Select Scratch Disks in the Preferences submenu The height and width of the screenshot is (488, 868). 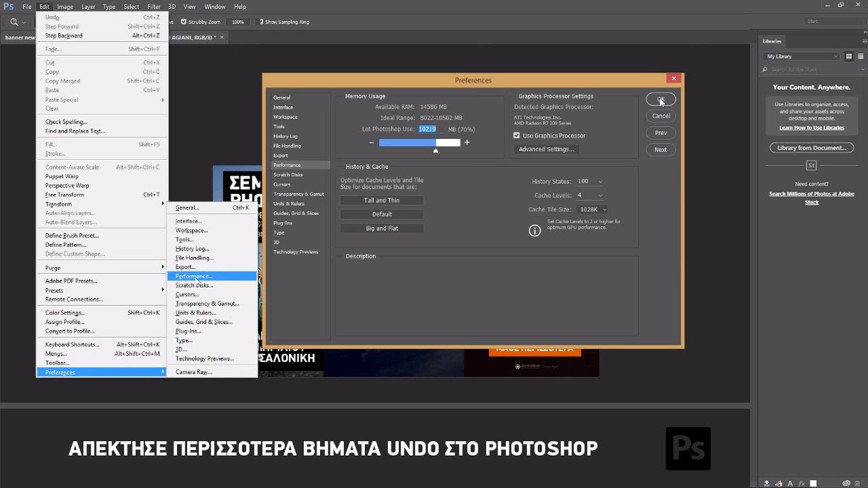pyautogui.click(x=194, y=285)
